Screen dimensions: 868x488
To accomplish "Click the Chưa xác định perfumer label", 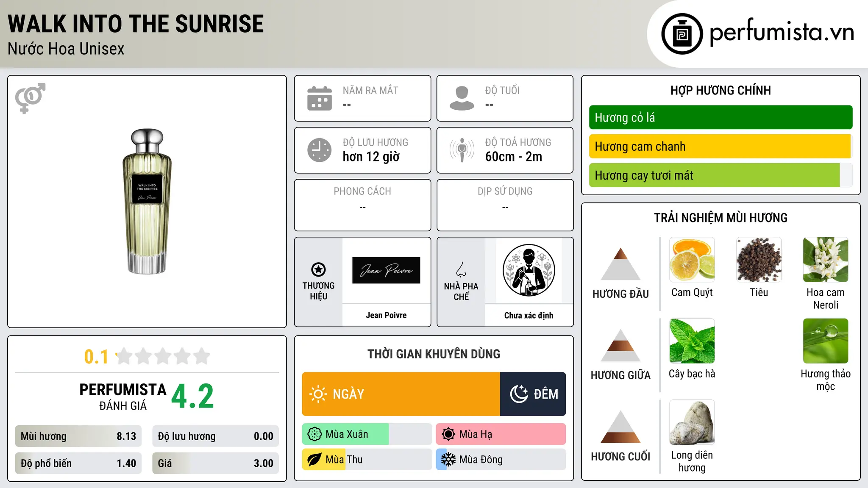I will click(529, 315).
